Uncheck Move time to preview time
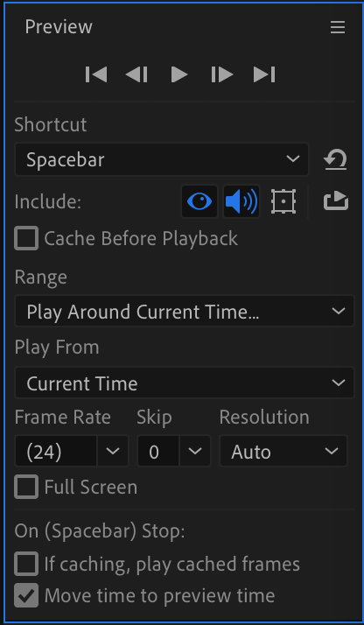Image resolution: width=364 pixels, height=625 pixels. (26, 595)
